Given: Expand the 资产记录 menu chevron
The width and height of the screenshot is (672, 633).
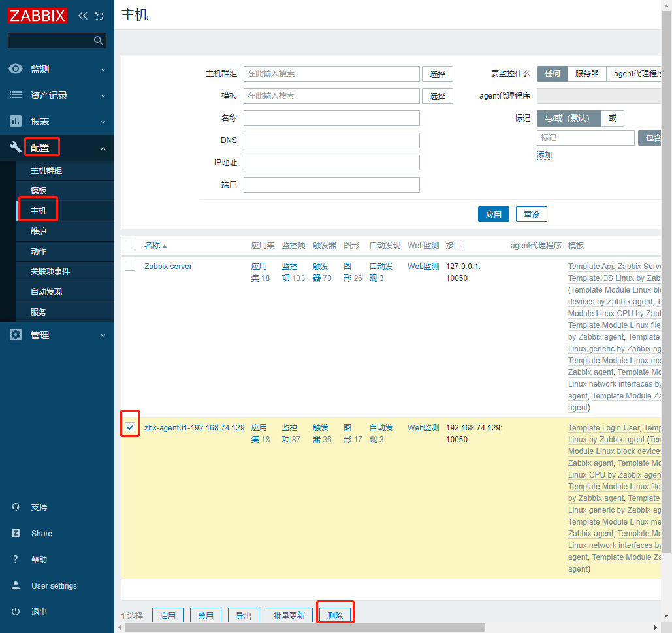Looking at the screenshot, I should 103,95.
